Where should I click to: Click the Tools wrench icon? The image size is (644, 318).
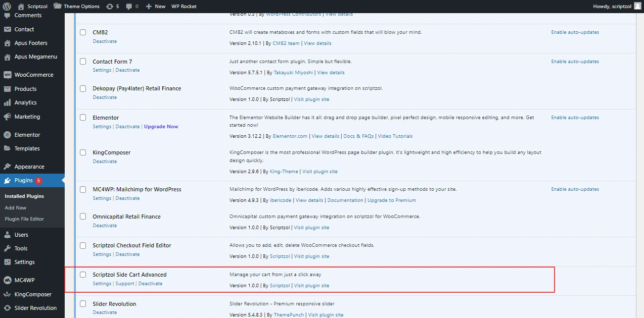(7, 248)
